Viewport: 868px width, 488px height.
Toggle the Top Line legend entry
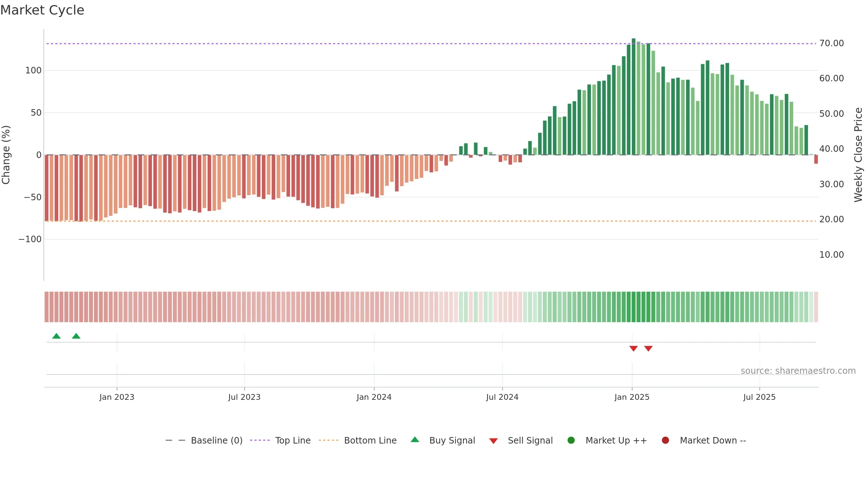pyautogui.click(x=280, y=440)
